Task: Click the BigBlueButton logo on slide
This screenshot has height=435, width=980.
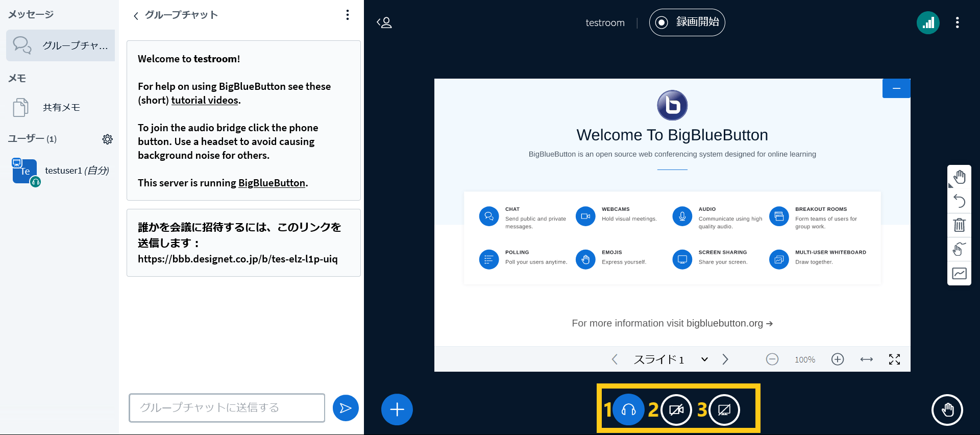Action: point(672,105)
